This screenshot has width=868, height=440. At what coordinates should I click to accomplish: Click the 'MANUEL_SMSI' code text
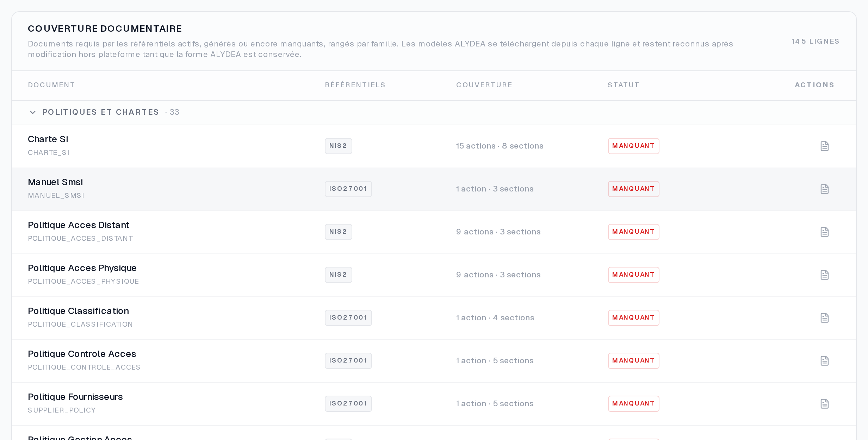(56, 196)
